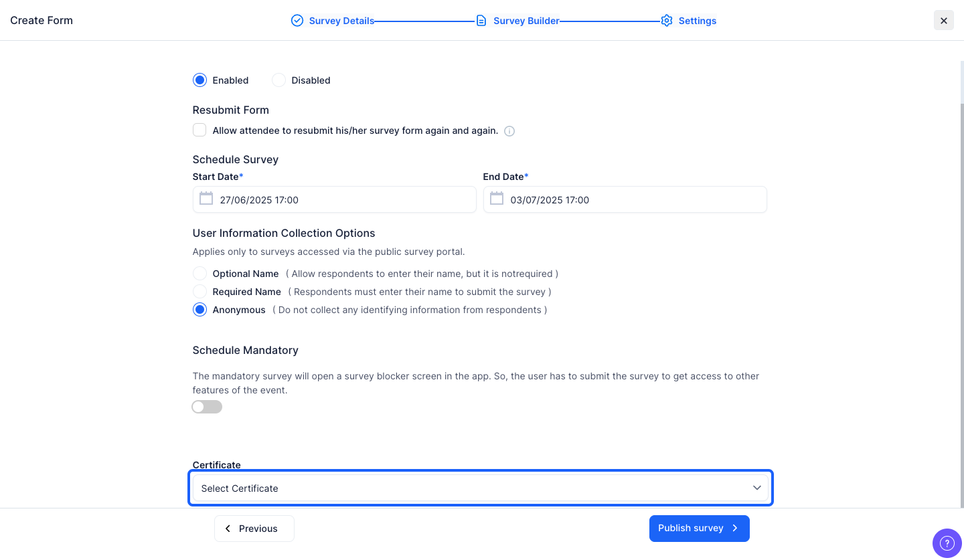Viewport: 964px width, 560px height.
Task: Choose the Optional Name radio option
Action: click(199, 274)
